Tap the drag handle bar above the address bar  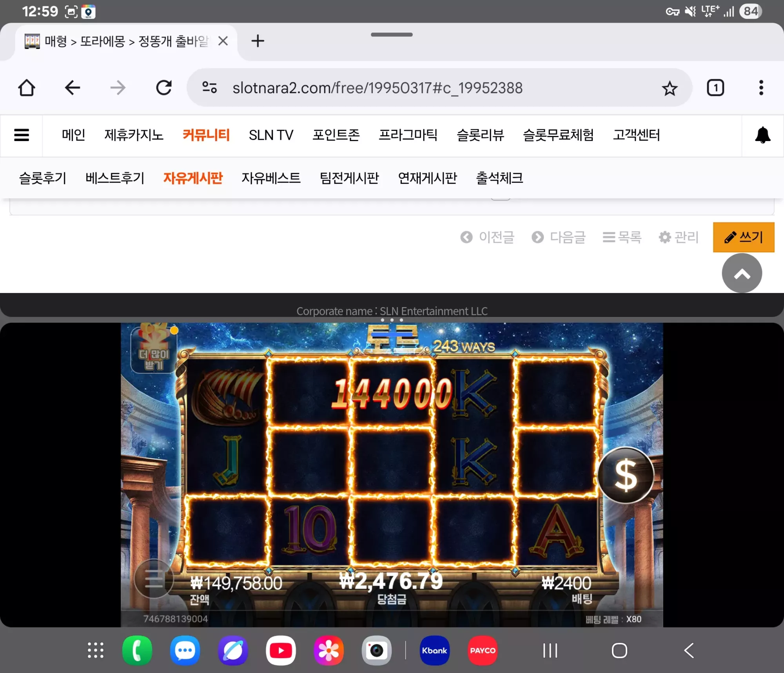(392, 34)
